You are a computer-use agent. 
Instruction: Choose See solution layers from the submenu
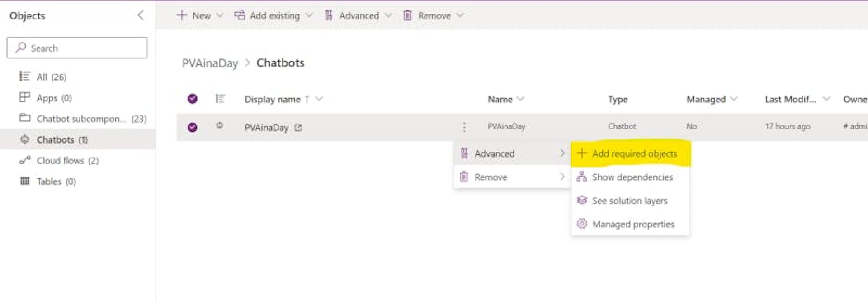click(631, 201)
